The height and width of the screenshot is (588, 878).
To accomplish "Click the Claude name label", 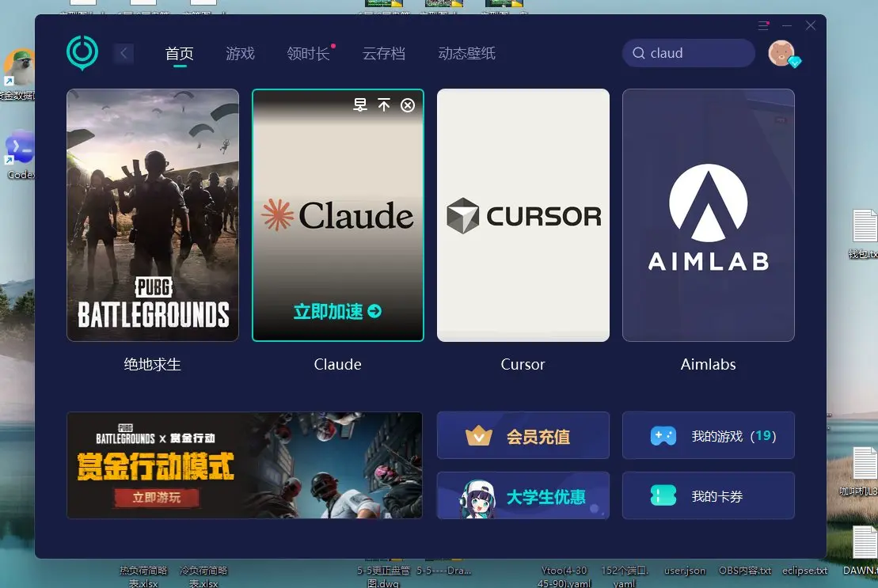I will pos(337,364).
